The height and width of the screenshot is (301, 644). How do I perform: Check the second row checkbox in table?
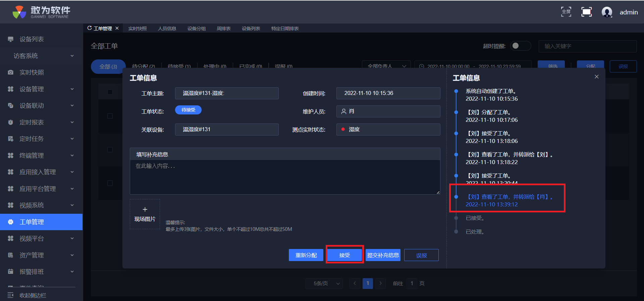click(x=110, y=150)
